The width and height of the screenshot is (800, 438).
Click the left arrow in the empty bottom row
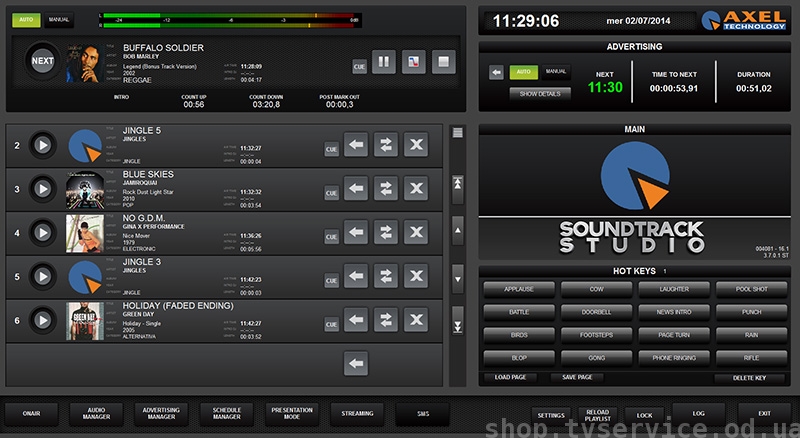(x=356, y=364)
